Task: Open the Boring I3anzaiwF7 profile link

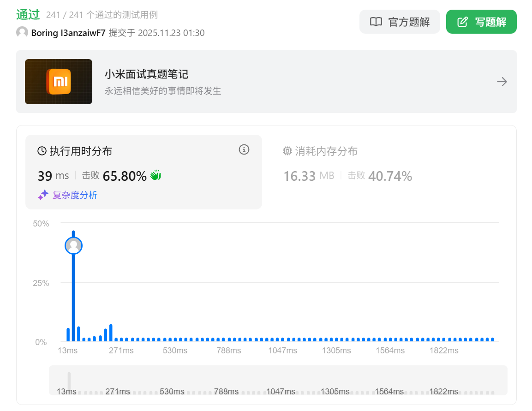Action: (68, 33)
